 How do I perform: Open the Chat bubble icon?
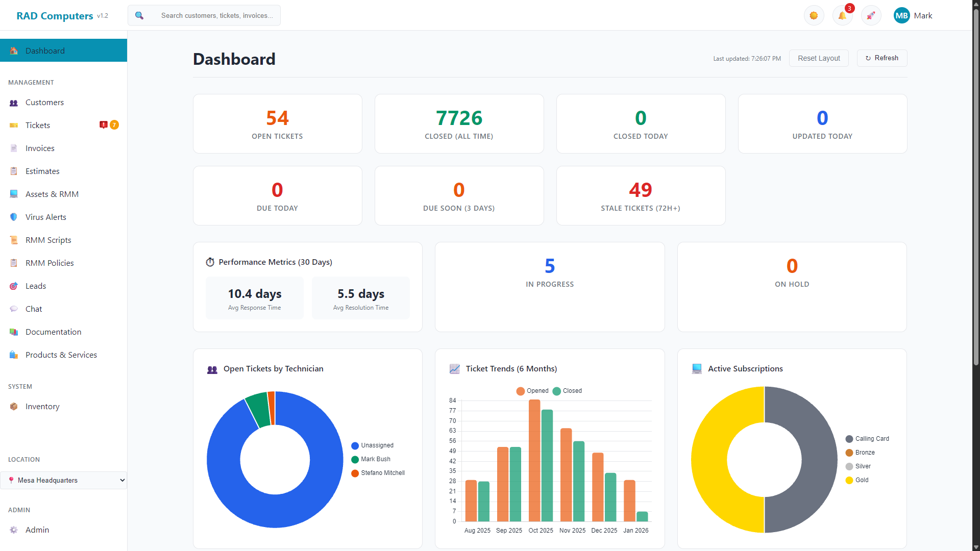[14, 309]
